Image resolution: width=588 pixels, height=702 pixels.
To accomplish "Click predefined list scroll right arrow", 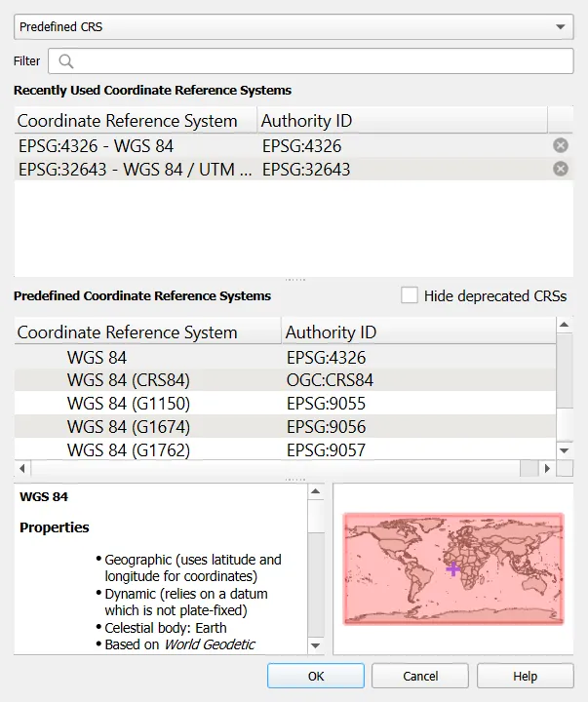I will pos(547,469).
